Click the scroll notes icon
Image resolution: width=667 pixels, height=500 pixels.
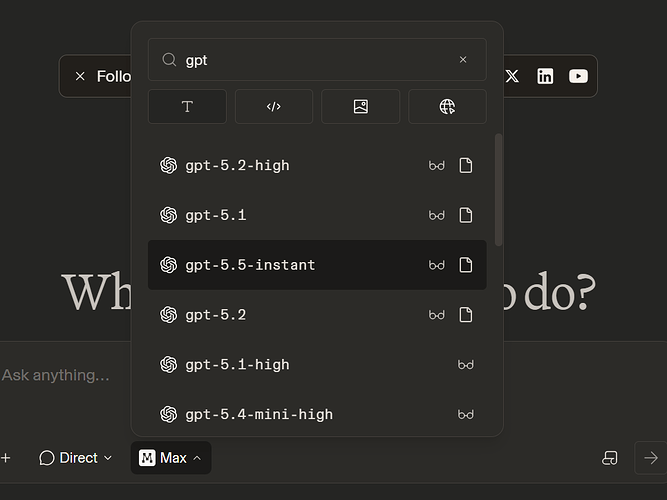610,458
